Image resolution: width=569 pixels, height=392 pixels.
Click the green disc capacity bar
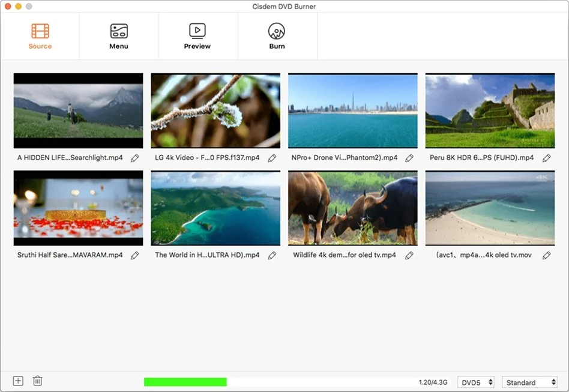tap(185, 382)
